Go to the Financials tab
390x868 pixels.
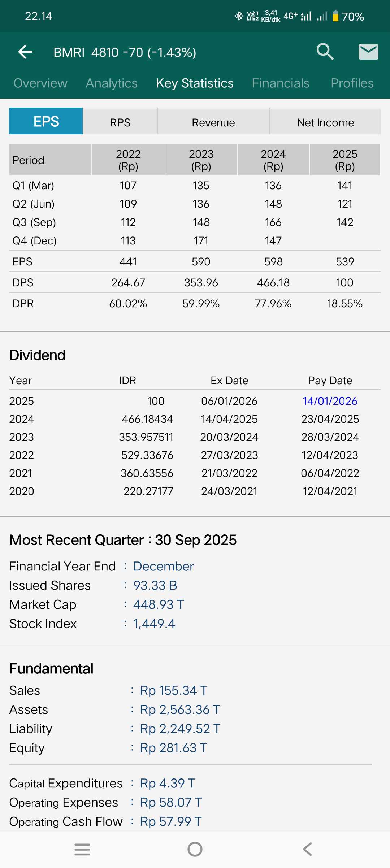281,83
